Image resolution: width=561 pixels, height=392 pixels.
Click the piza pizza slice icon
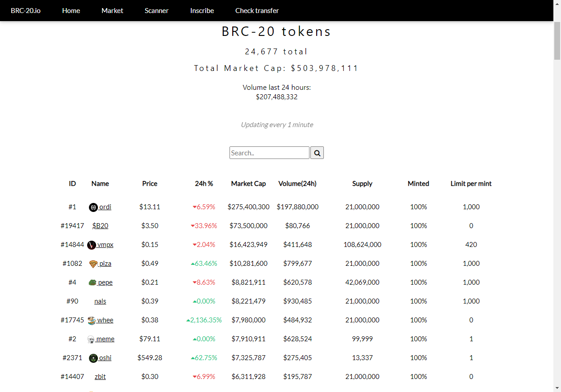[93, 264]
